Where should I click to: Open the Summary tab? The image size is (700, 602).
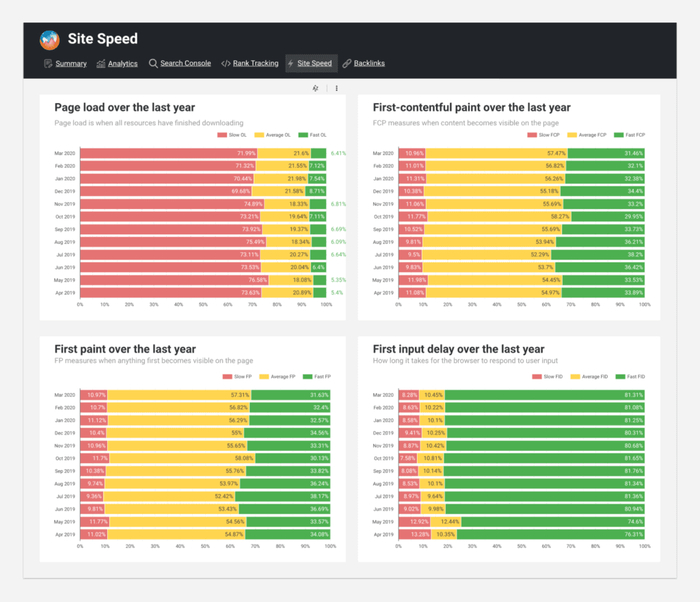[x=71, y=64]
